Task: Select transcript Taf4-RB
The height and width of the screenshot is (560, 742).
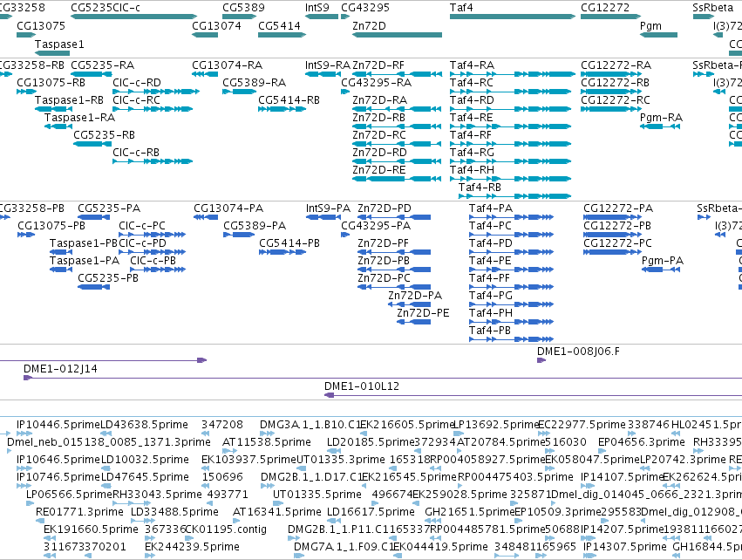Action: [x=514, y=196]
